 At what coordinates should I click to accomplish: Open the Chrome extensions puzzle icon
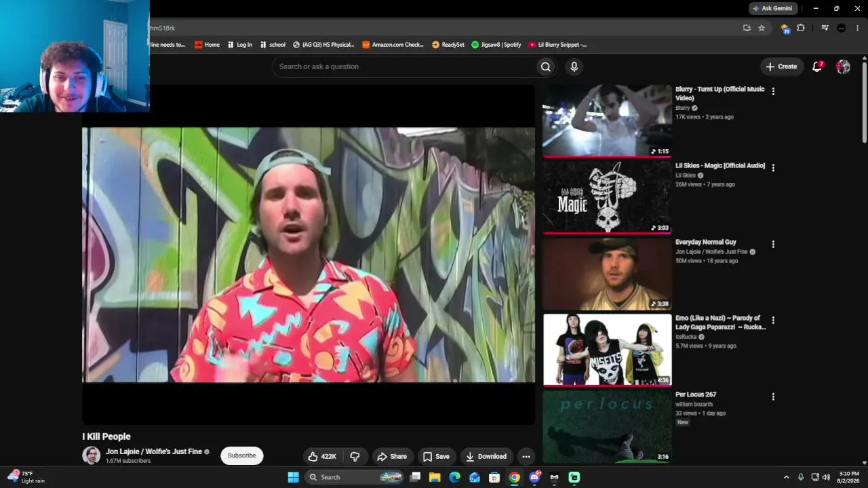[801, 28]
